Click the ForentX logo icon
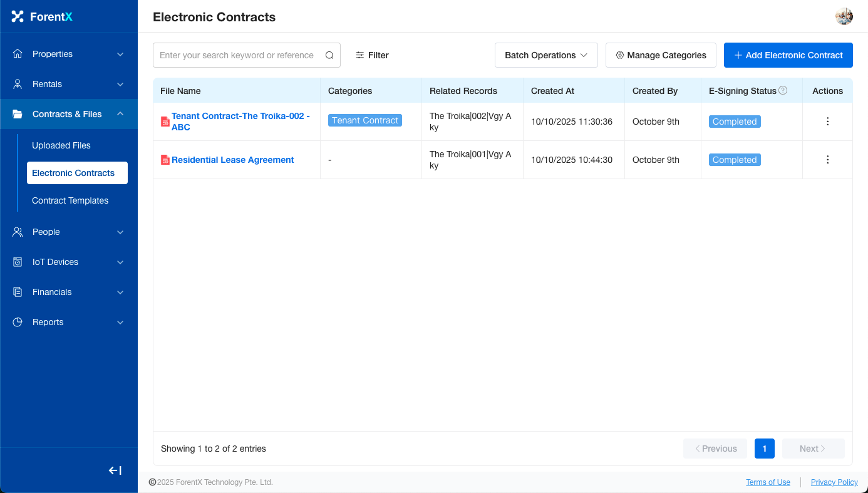The width and height of the screenshot is (868, 493). coord(18,17)
